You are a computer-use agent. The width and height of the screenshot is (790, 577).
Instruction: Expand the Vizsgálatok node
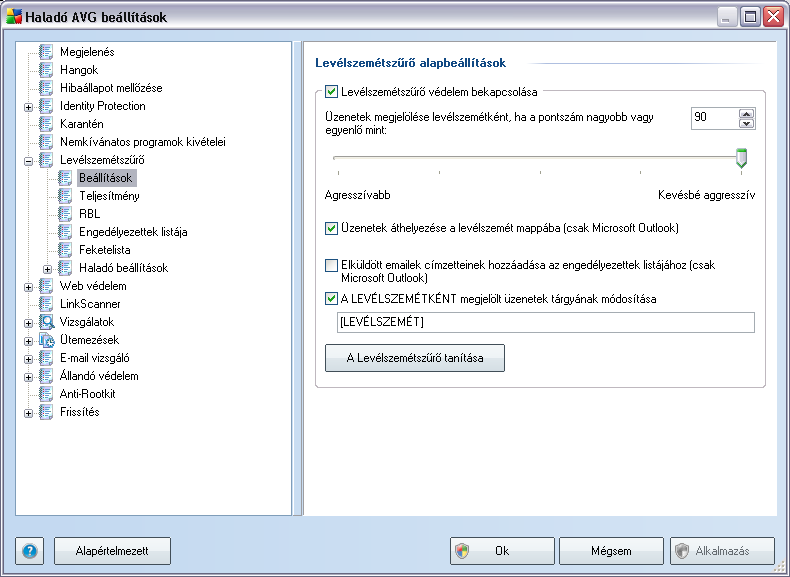tap(29, 324)
